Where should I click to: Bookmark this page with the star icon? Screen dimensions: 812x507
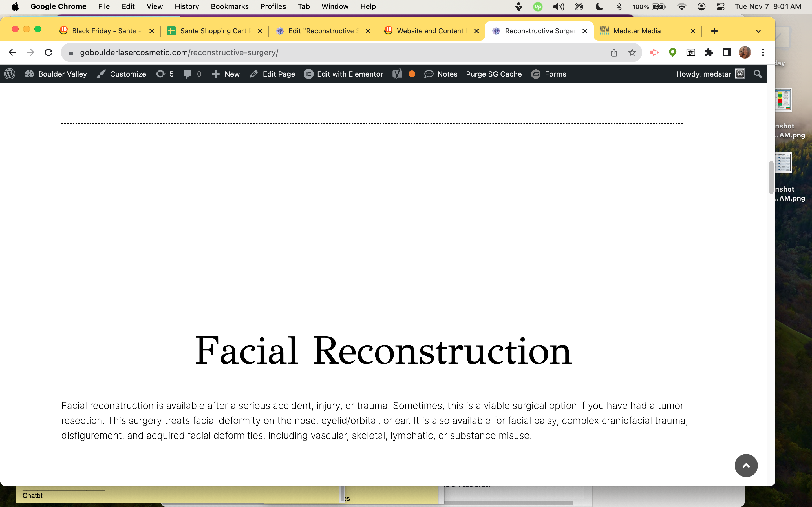point(632,52)
